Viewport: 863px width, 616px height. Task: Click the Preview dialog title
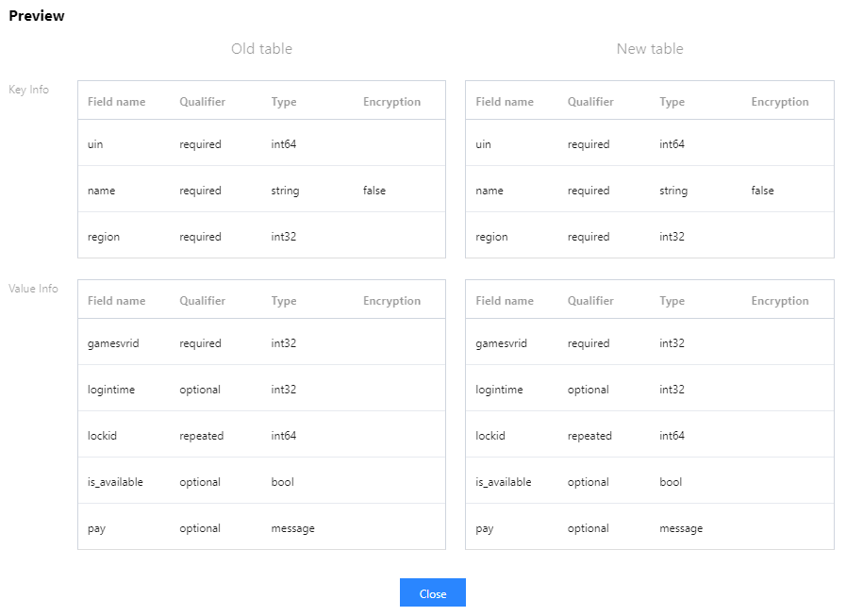[37, 16]
